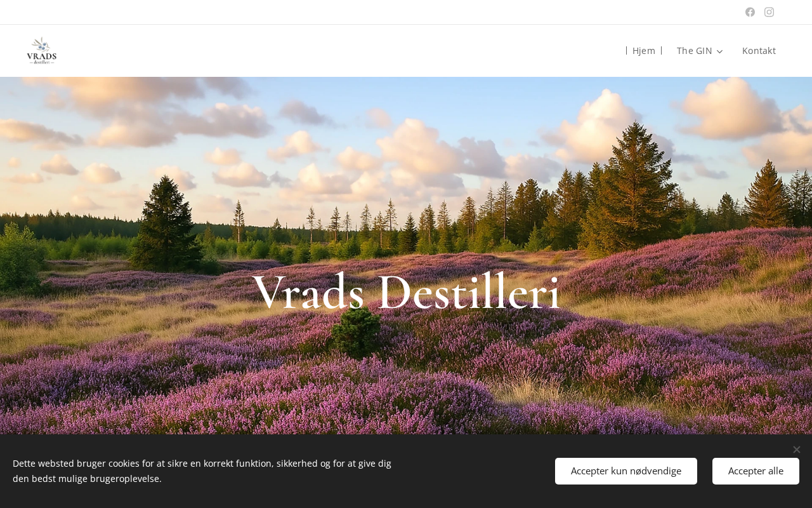Open the Instagram profile icon

tap(769, 12)
